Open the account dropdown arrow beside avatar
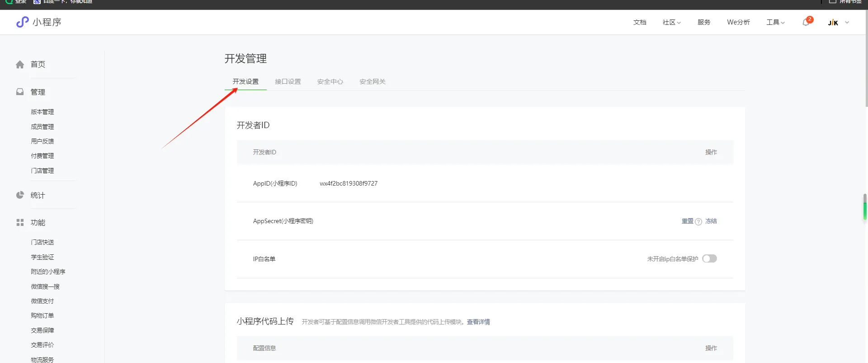Image resolution: width=868 pixels, height=363 pixels. [847, 22]
